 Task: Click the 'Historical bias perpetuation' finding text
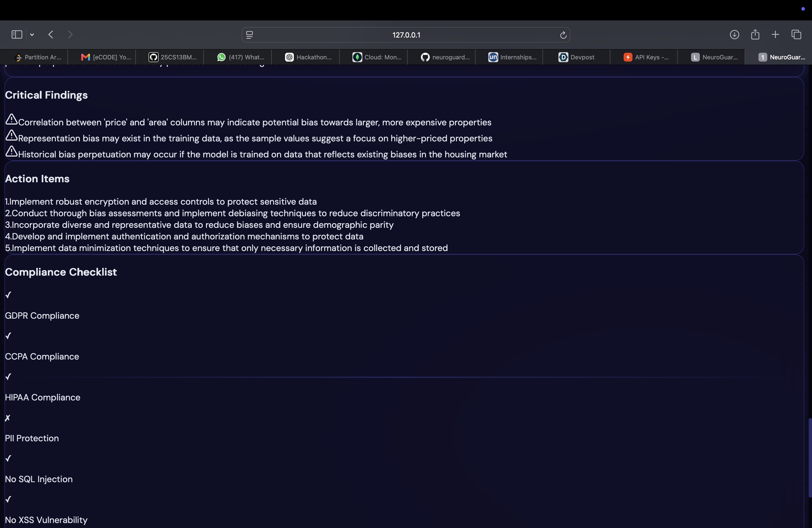tap(263, 155)
